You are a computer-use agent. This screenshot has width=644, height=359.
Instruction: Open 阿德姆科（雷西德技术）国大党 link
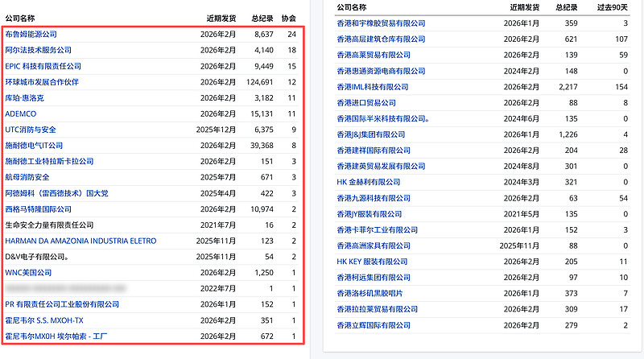coord(56,193)
